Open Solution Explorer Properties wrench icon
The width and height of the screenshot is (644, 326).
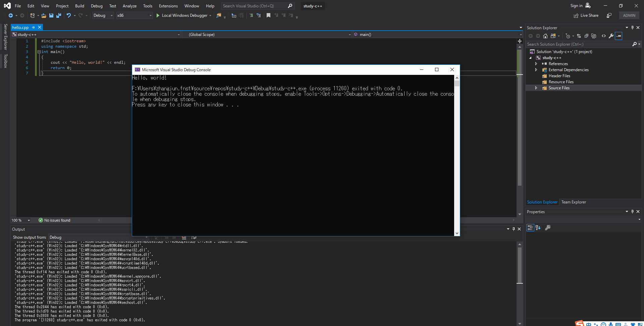(611, 36)
